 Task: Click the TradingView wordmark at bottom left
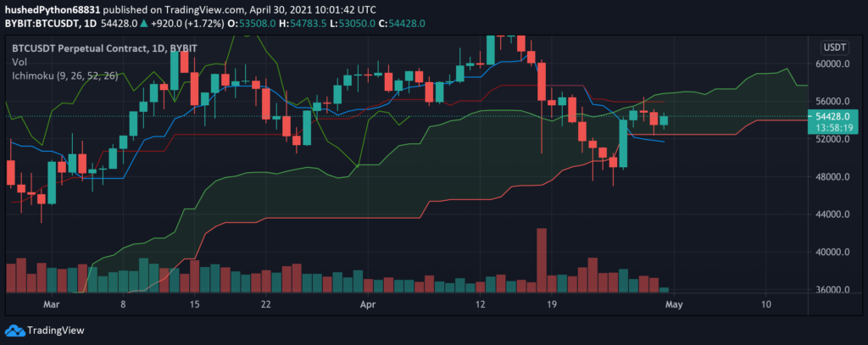pyautogui.click(x=50, y=331)
